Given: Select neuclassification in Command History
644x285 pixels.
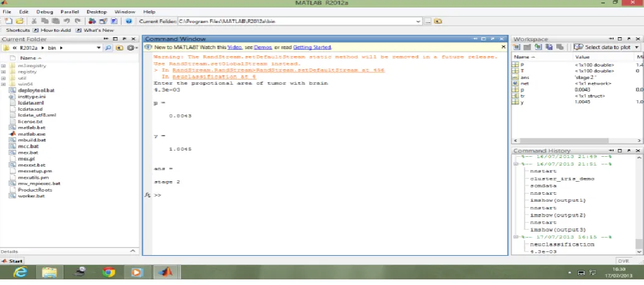Looking at the screenshot, I should [562, 244].
